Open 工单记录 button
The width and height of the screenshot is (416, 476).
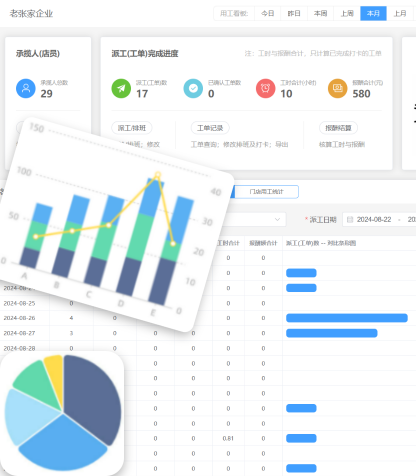coord(210,128)
